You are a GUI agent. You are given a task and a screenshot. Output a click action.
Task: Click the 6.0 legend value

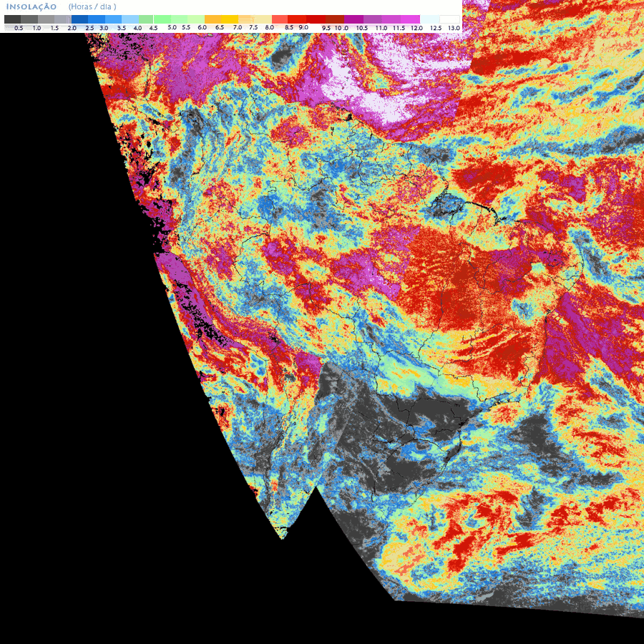tap(202, 27)
